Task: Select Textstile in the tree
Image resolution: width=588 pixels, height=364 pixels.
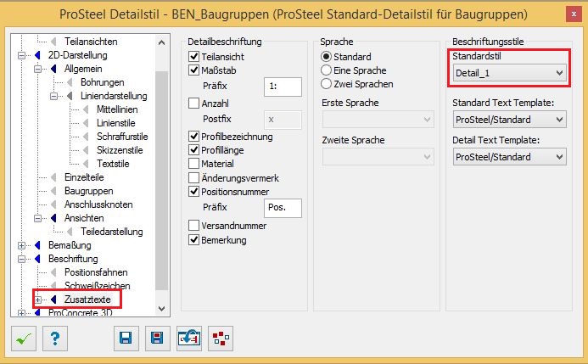Action: 113,164
